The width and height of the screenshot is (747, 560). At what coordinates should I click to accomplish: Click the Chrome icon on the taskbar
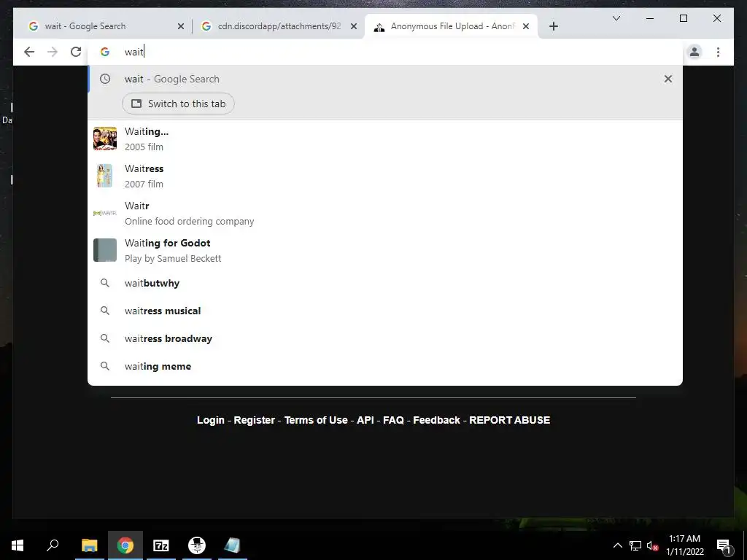[125, 545]
